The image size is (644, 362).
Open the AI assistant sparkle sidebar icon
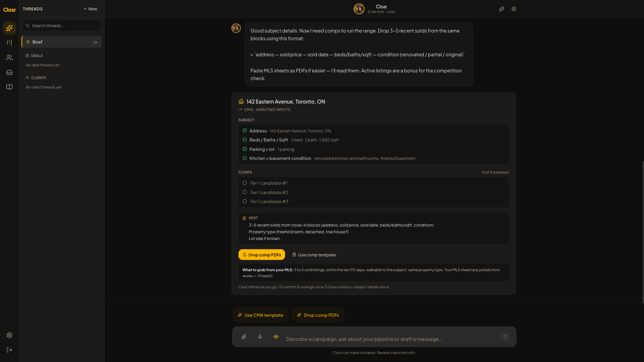pos(9,28)
